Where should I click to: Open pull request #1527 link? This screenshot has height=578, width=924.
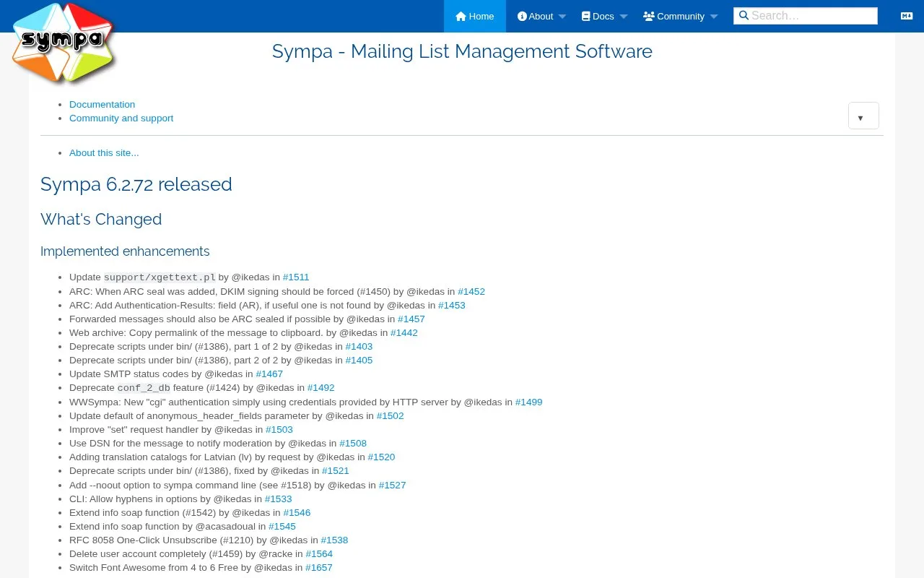pos(393,486)
